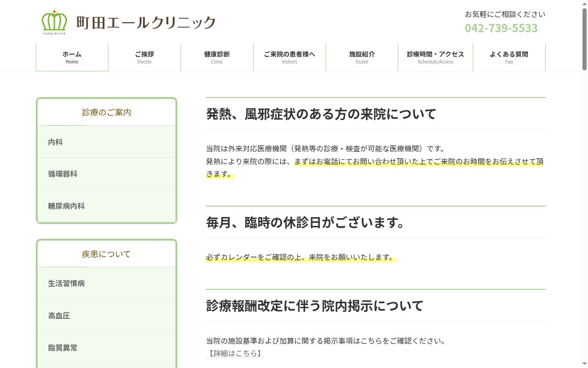Open 施設紹介 Guide navigation item
The image size is (588, 368).
(362, 57)
